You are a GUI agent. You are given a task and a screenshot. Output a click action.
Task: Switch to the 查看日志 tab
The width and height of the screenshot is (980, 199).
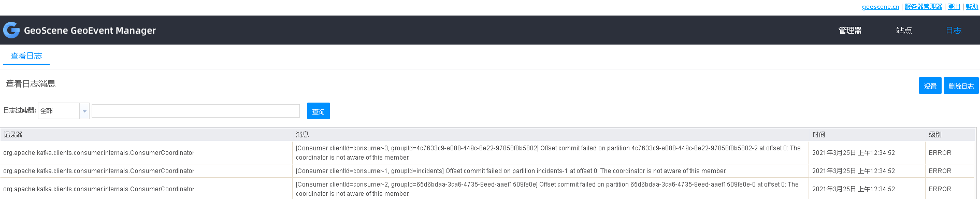point(26,56)
